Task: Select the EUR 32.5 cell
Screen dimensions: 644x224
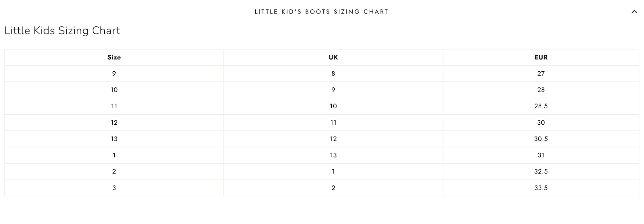Action: tap(541, 172)
